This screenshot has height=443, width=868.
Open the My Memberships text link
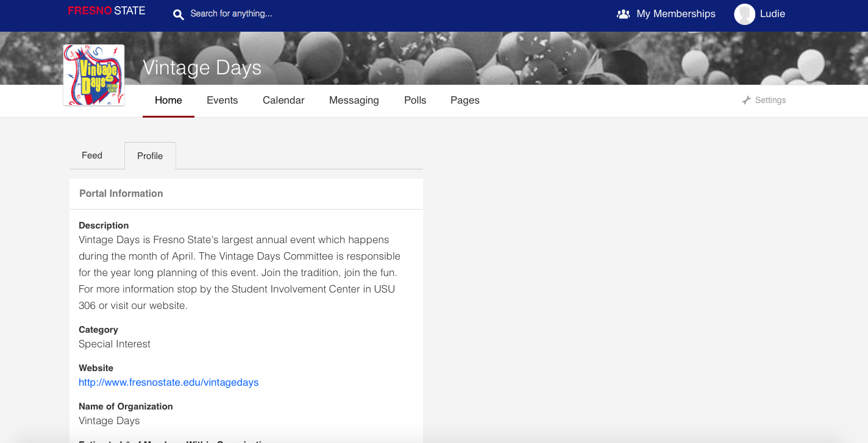point(675,13)
